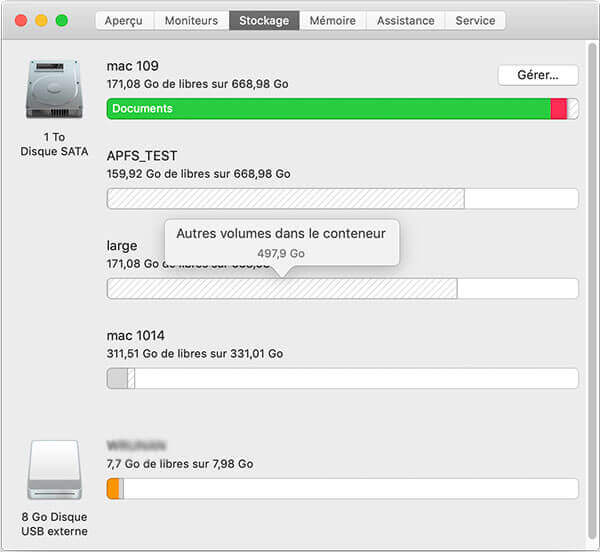Click the Gérer... button

tap(538, 75)
